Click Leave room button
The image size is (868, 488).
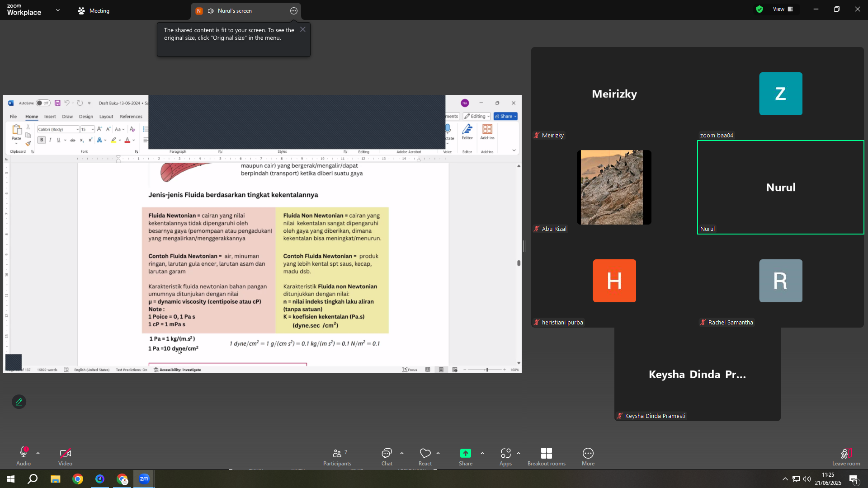(846, 457)
